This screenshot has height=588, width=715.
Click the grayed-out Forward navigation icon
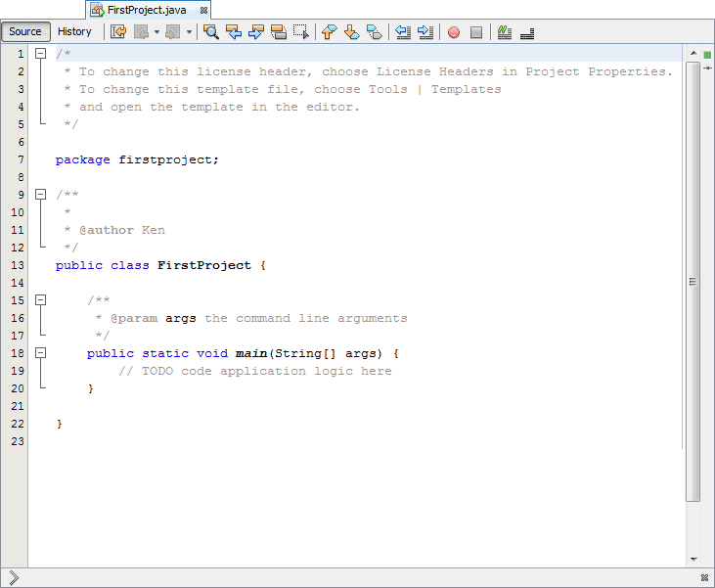tap(173, 32)
